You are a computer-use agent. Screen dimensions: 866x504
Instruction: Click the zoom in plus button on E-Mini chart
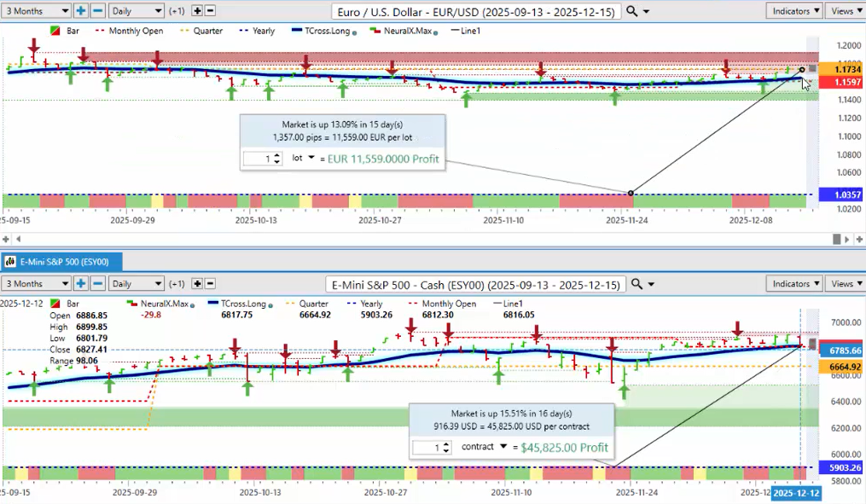(81, 284)
